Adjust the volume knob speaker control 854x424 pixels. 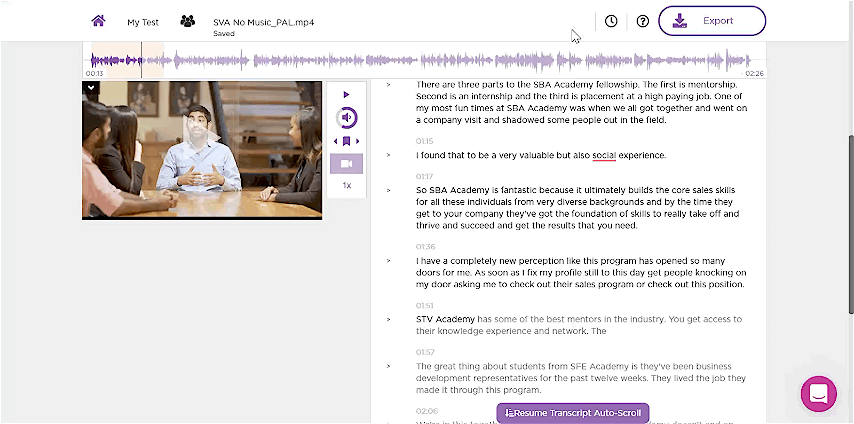tap(346, 117)
